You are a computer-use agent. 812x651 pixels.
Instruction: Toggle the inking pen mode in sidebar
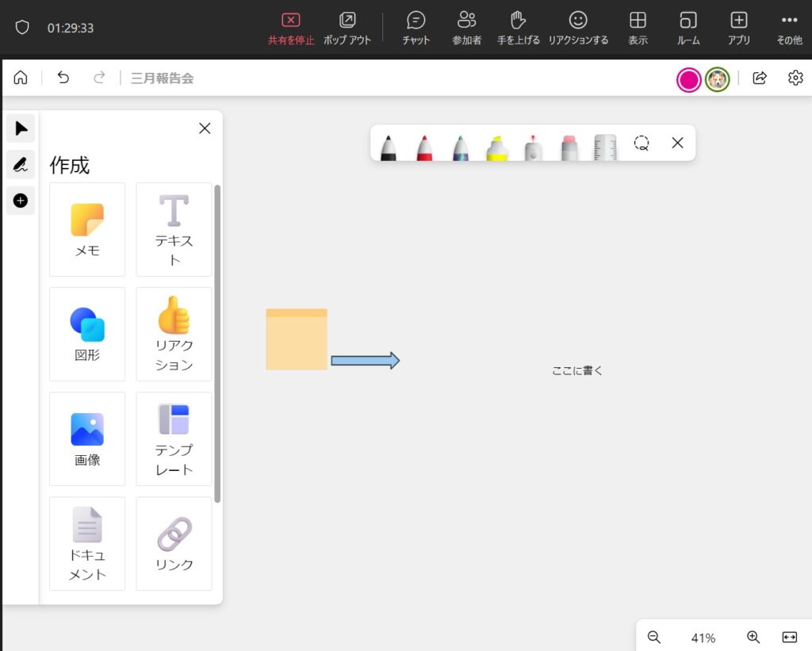[21, 164]
